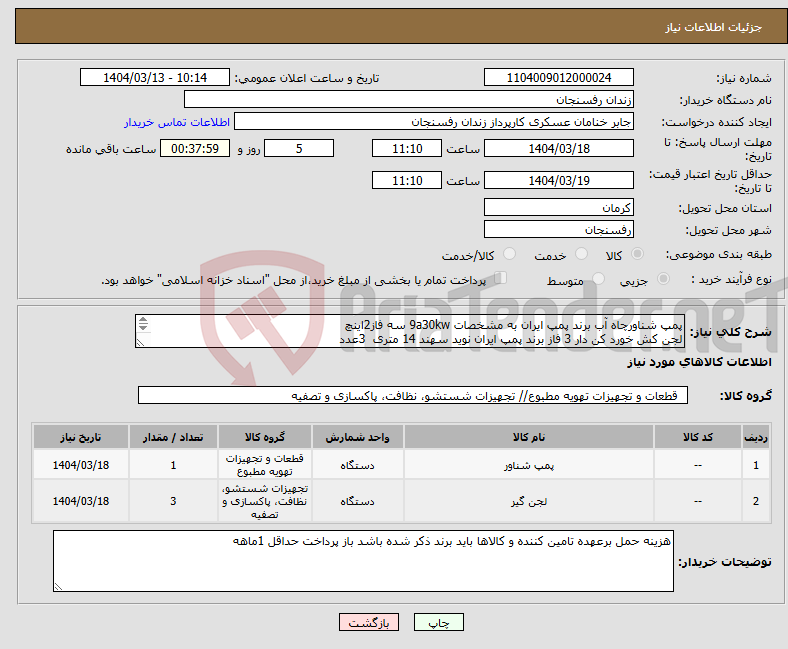
Task: Click تجهیزات شستشو، نظافت group cell
Action: click(265, 501)
